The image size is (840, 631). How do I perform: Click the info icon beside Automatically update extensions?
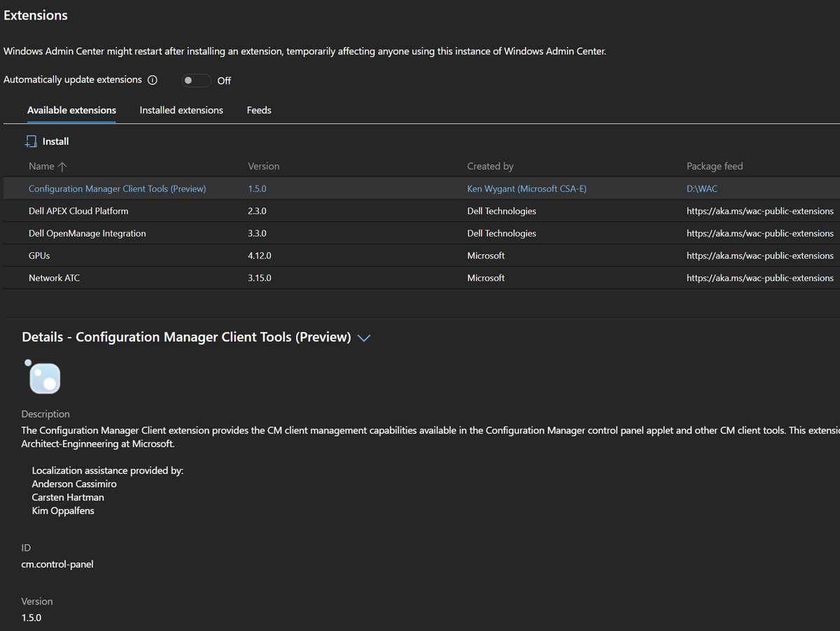152,80
